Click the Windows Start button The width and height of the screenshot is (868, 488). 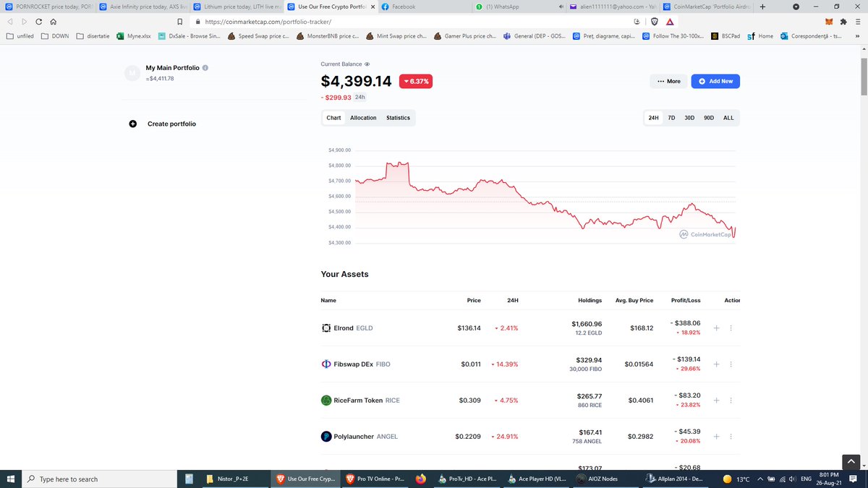(x=11, y=479)
